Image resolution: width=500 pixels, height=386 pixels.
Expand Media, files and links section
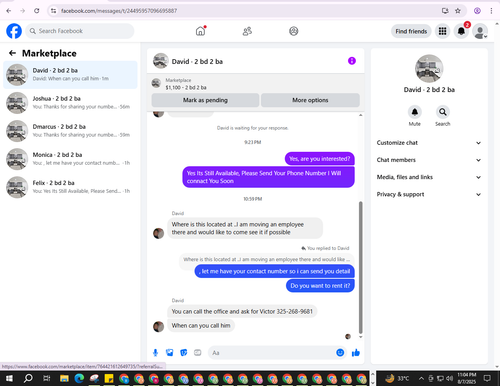click(x=429, y=177)
